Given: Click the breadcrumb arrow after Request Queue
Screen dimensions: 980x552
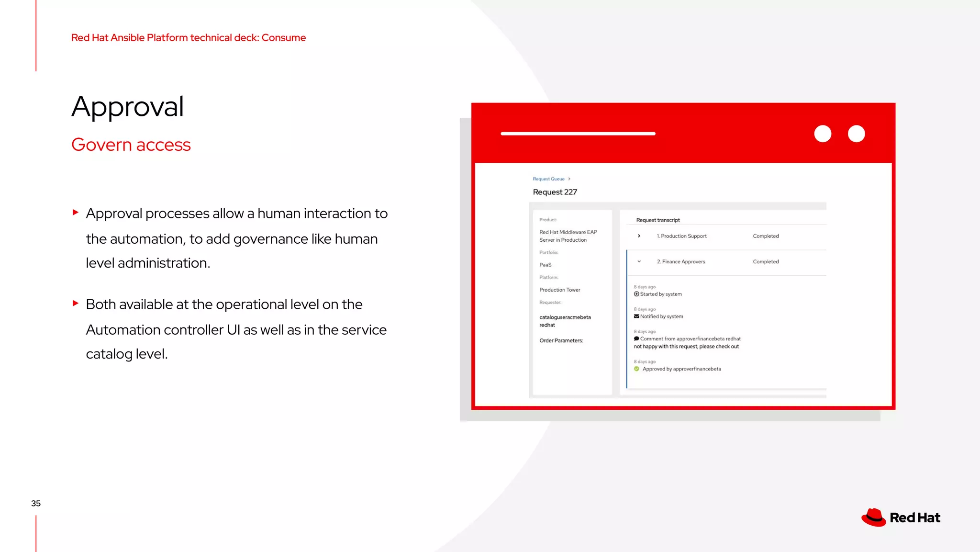Looking at the screenshot, I should pos(569,179).
